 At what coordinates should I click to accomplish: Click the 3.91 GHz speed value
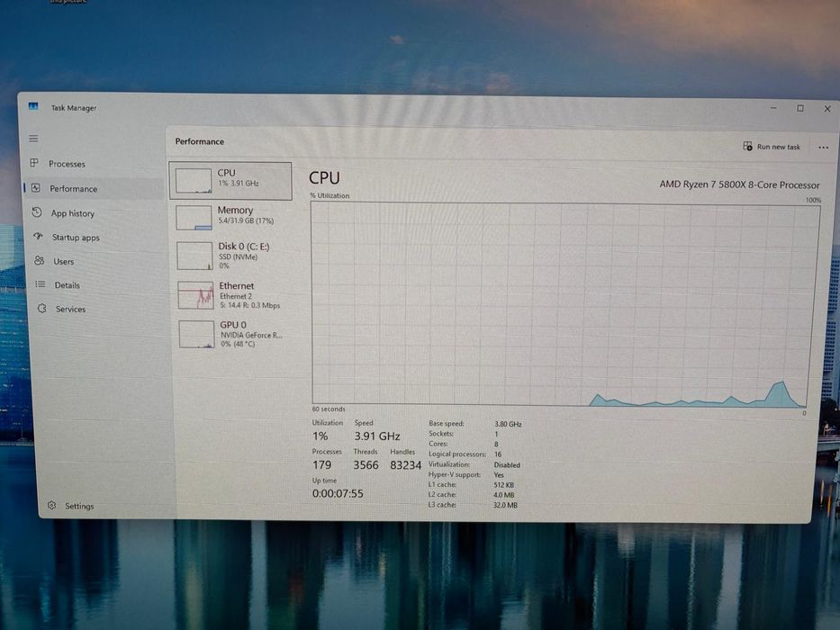[x=377, y=436]
